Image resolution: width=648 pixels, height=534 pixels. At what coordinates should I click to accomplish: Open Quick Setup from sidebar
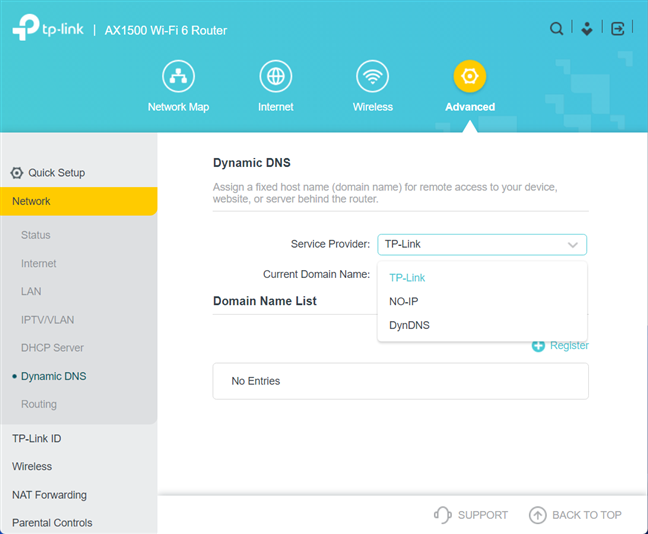tap(56, 173)
